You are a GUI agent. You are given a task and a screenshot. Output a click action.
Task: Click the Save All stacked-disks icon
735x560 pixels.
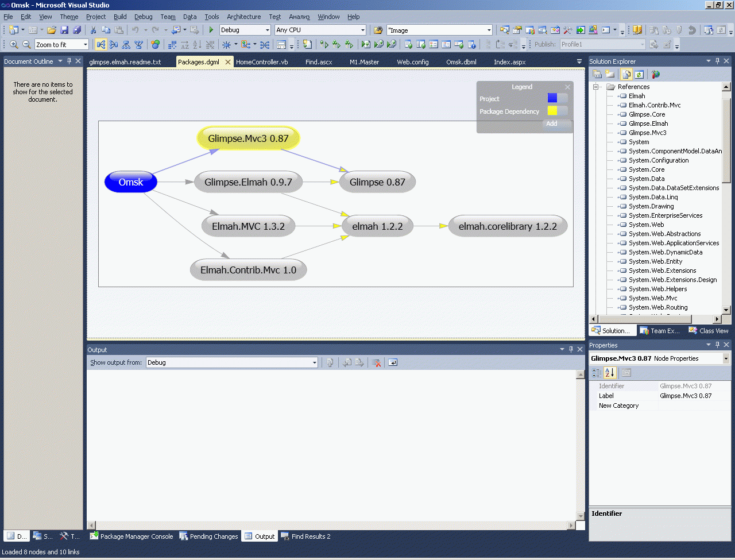point(77,30)
